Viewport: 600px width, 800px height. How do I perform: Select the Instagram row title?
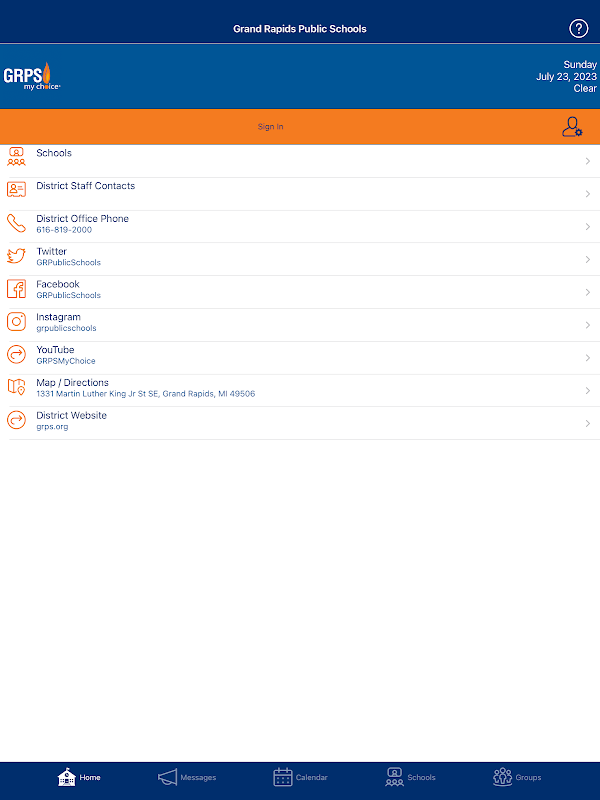(58, 317)
